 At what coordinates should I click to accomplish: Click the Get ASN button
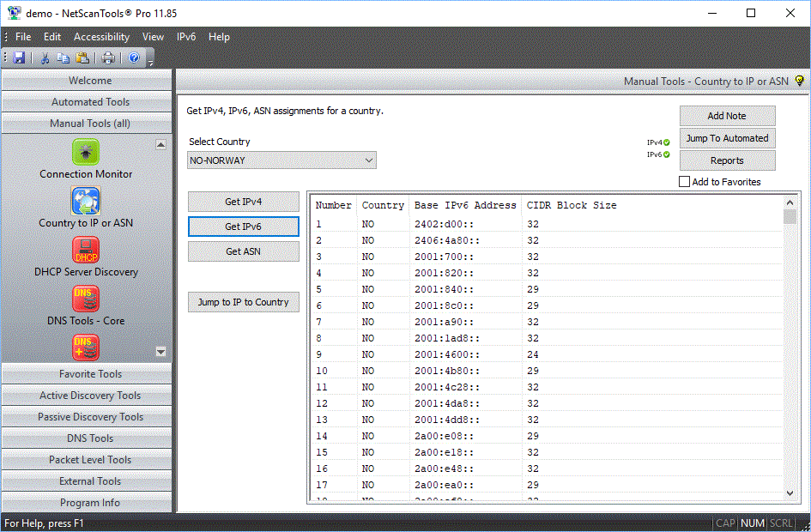tap(244, 251)
